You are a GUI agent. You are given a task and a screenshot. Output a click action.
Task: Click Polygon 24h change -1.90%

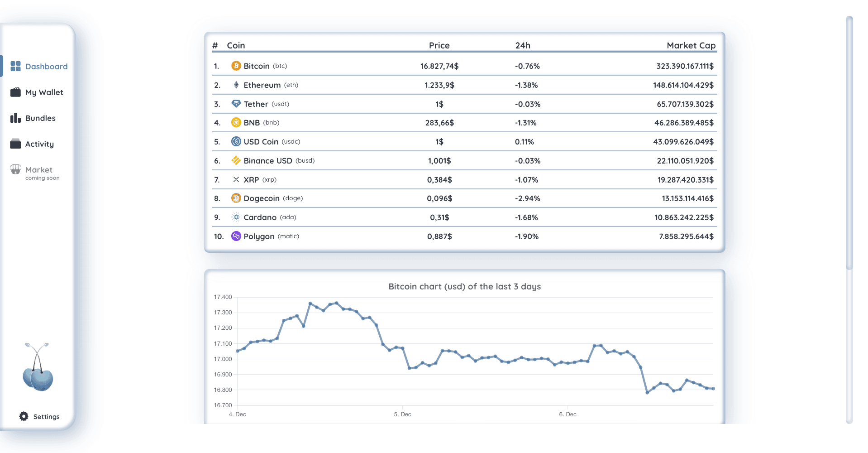[x=526, y=236]
